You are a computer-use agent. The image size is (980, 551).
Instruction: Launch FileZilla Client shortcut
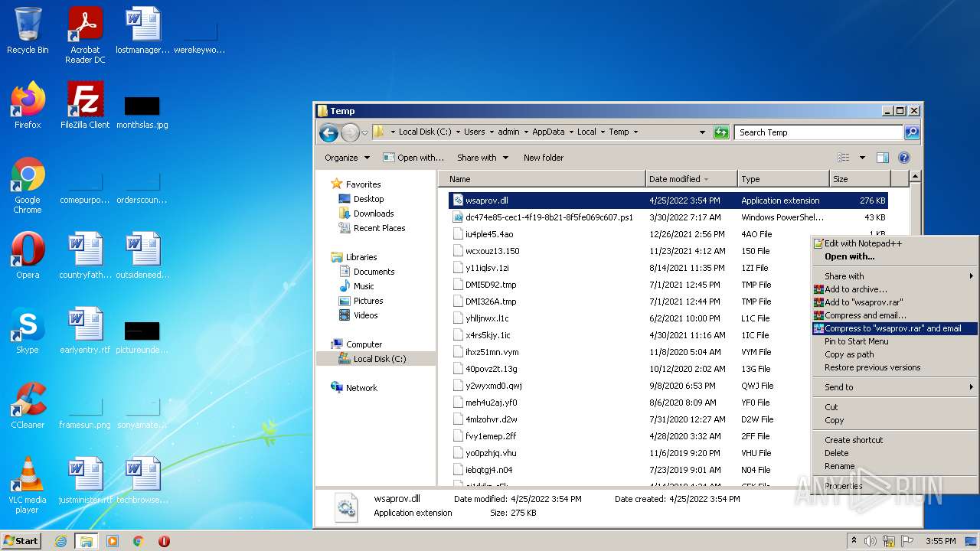point(85,105)
